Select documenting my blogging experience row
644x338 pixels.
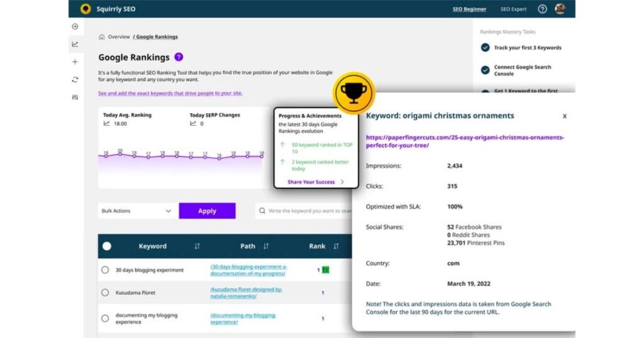point(105,319)
